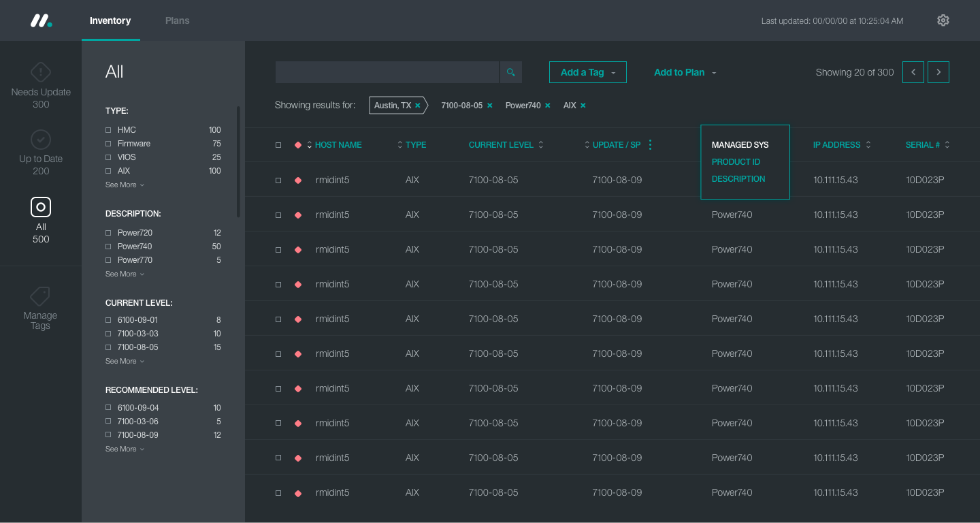Click the app logo icon

(x=41, y=20)
